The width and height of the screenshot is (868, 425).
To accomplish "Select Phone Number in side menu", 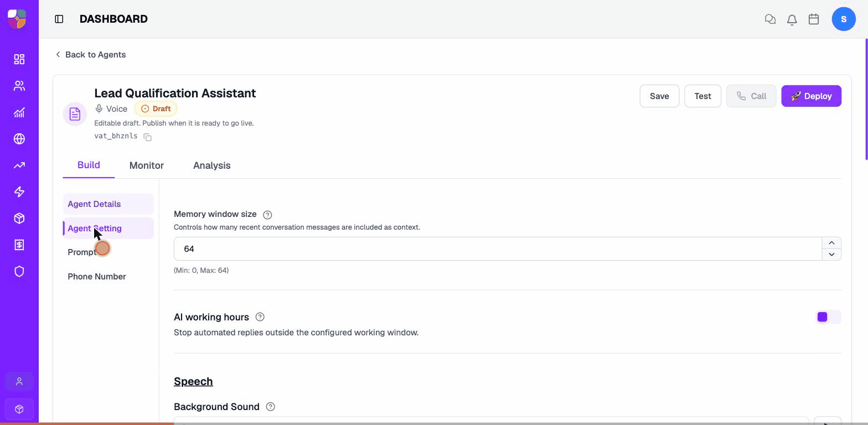I will coord(108,277).
